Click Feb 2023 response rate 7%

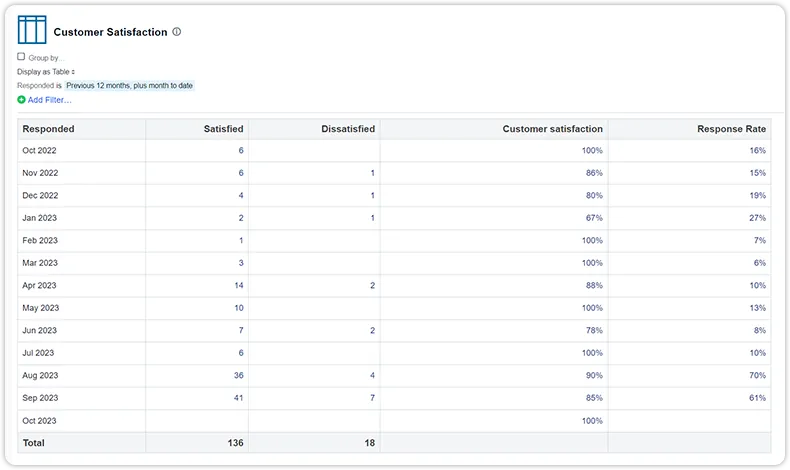coord(760,240)
